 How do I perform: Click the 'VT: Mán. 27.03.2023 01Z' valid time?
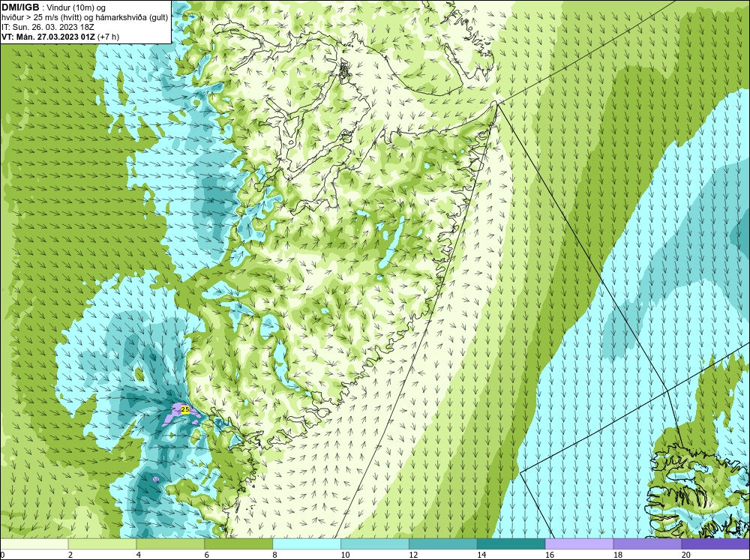point(48,37)
